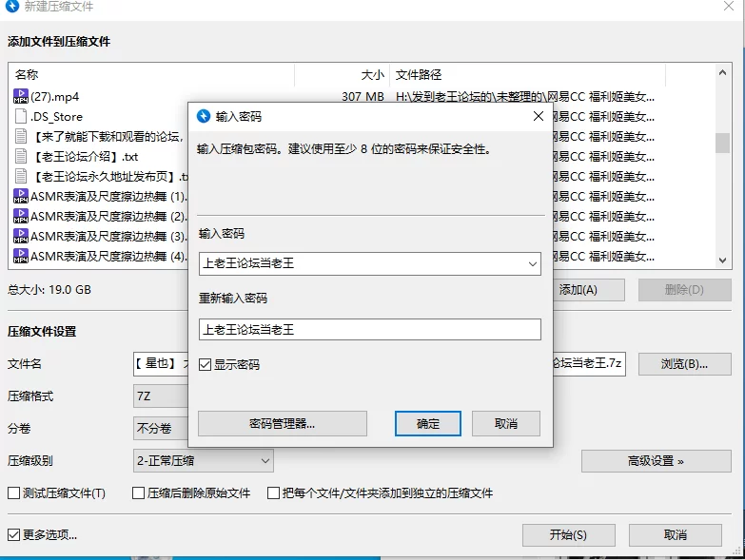Click the file list scrollbar thumb
Viewport: 745px width, 560px height.
coord(723,143)
